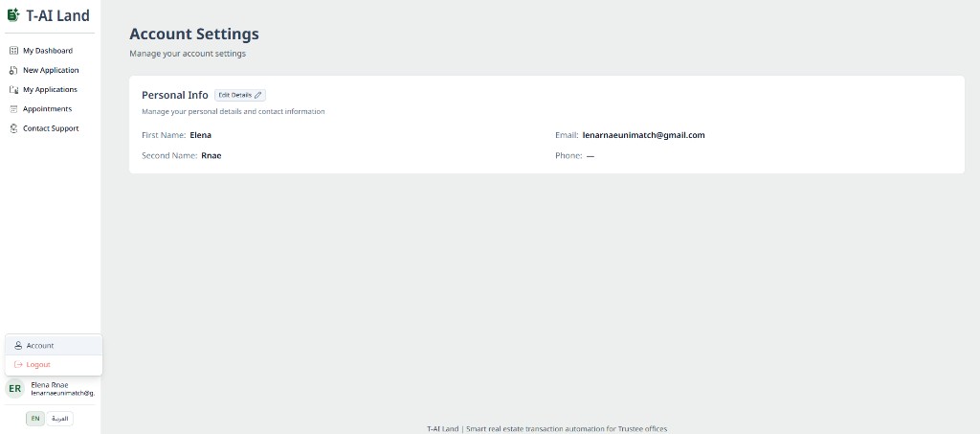The width and height of the screenshot is (980, 434).
Task: Click the My Dashboard grid icon
Action: pyautogui.click(x=13, y=51)
